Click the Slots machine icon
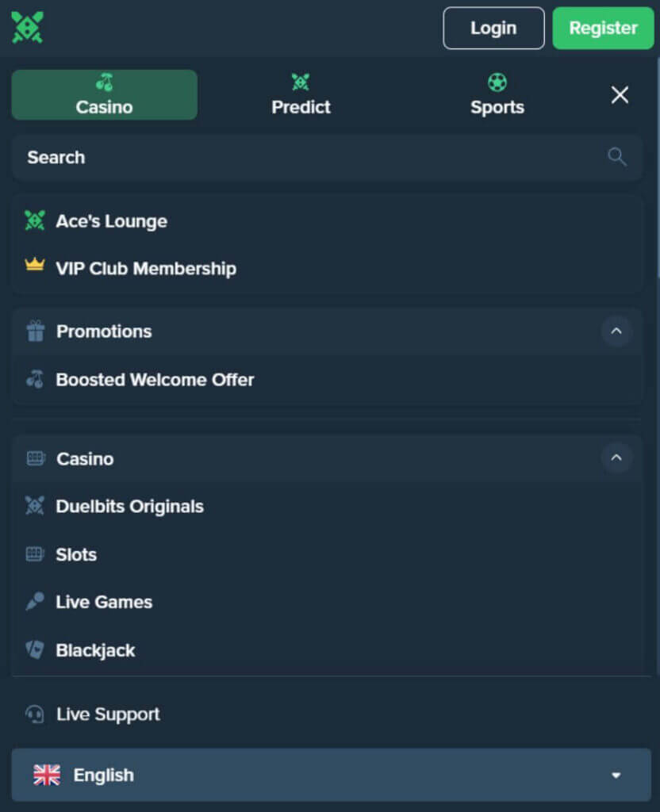The height and width of the screenshot is (812, 660). point(35,554)
